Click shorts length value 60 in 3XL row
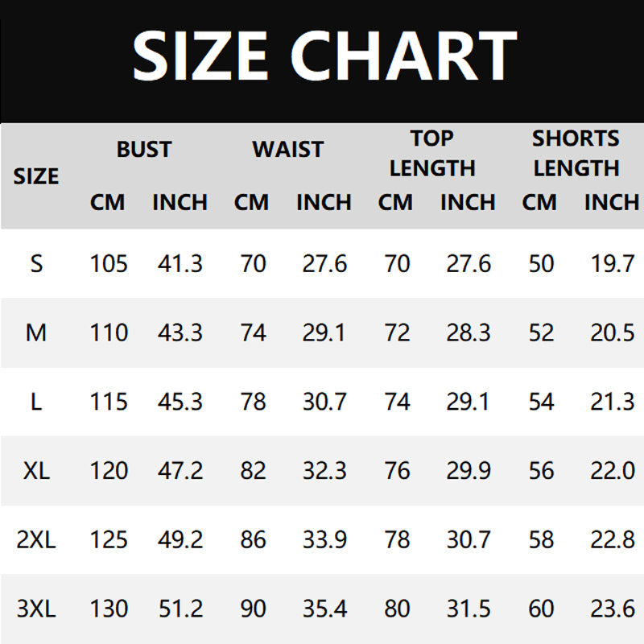This screenshot has width=644, height=644. tap(541, 609)
